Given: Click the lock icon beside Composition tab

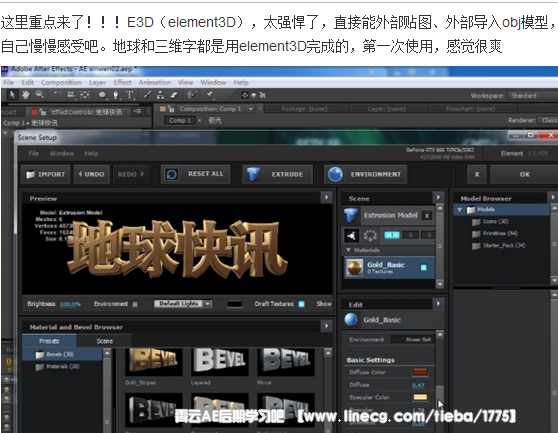Looking at the screenshot, I should (x=171, y=109).
